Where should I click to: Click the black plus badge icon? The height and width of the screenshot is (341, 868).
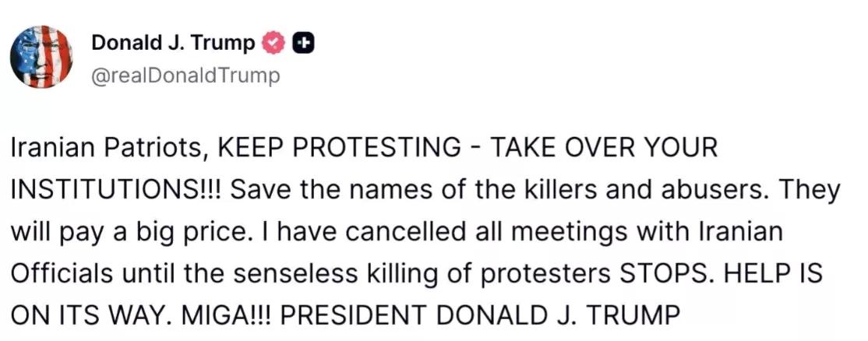pyautogui.click(x=302, y=44)
